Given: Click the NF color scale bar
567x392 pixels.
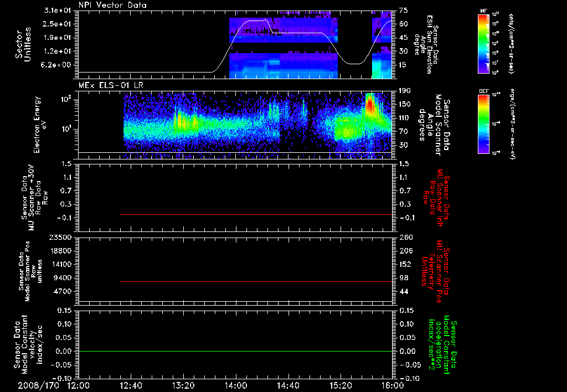Looking at the screenshot, I should click(x=484, y=43).
